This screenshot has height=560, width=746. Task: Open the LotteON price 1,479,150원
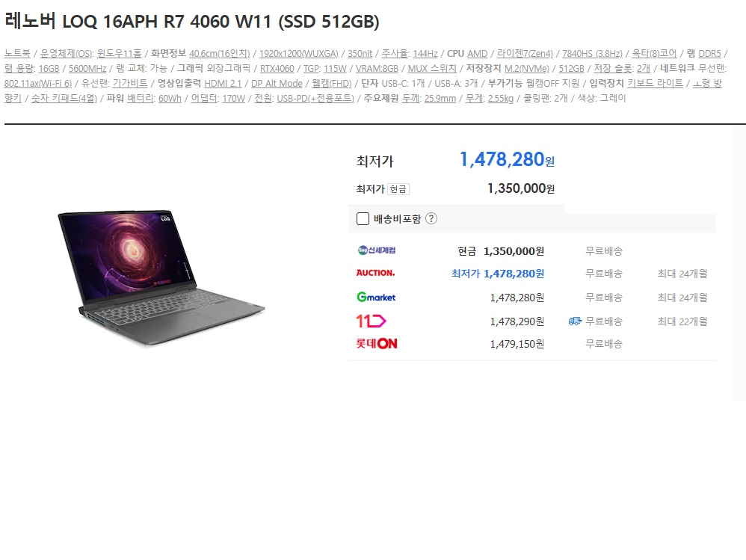click(x=517, y=343)
